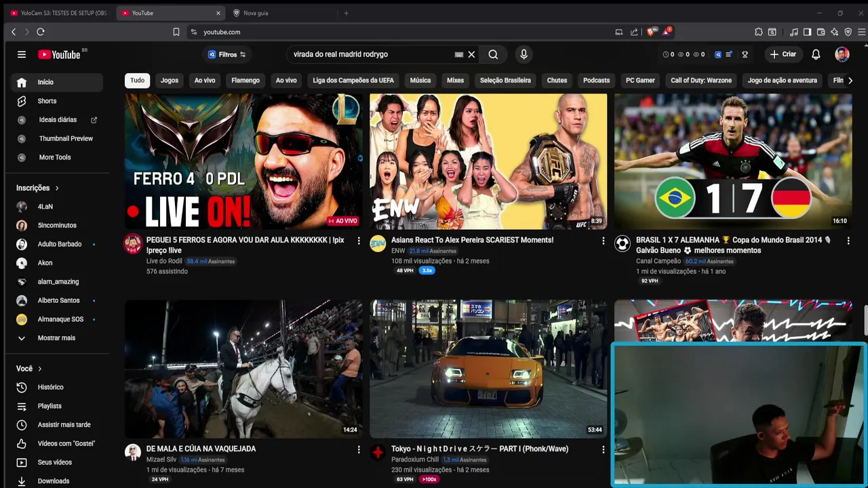868x488 pixels.
Task: Open the Adulto Barbado subscription
Action: click(x=57, y=244)
